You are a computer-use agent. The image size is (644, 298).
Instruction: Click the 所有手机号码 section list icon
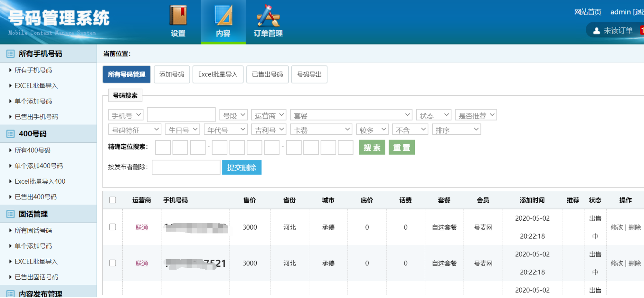11,54
